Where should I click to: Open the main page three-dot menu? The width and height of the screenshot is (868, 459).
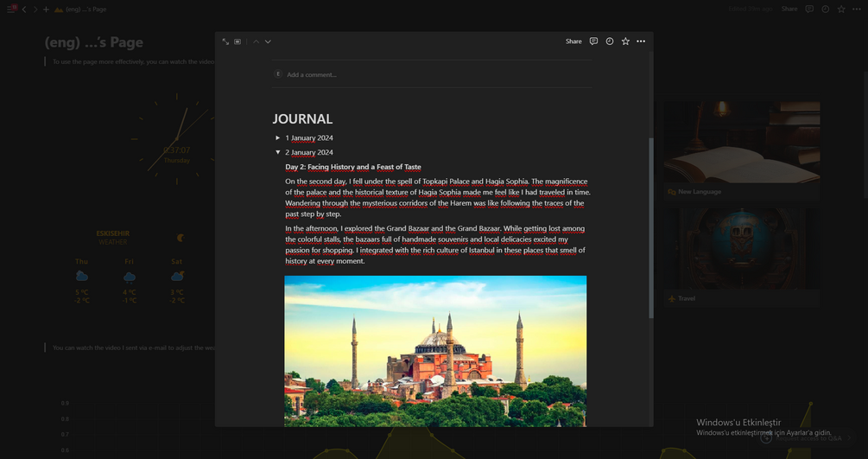[857, 9]
